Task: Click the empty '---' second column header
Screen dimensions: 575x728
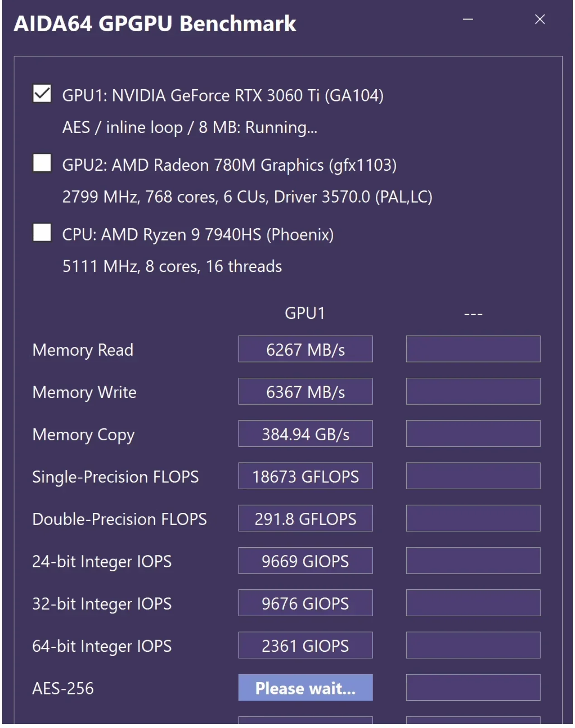Action: [x=473, y=313]
